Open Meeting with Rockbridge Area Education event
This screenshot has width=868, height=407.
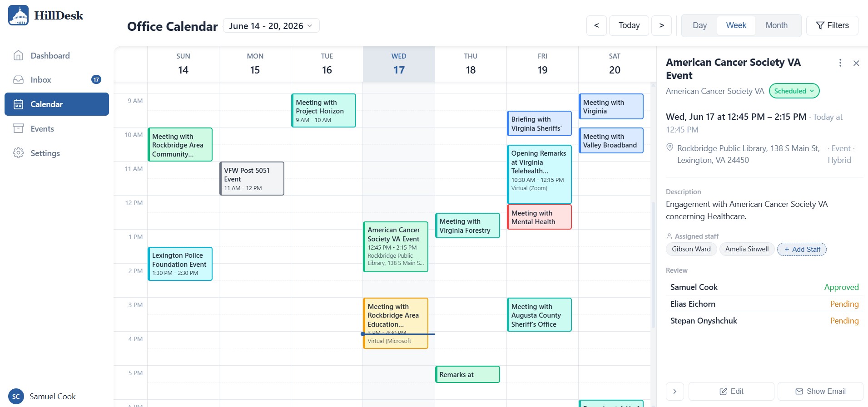[395, 323]
